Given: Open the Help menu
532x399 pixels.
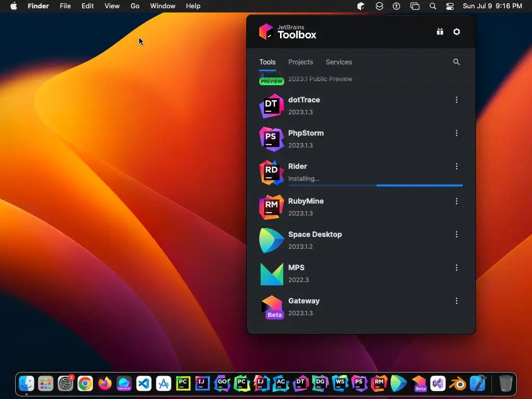Looking at the screenshot, I should click(x=193, y=6).
